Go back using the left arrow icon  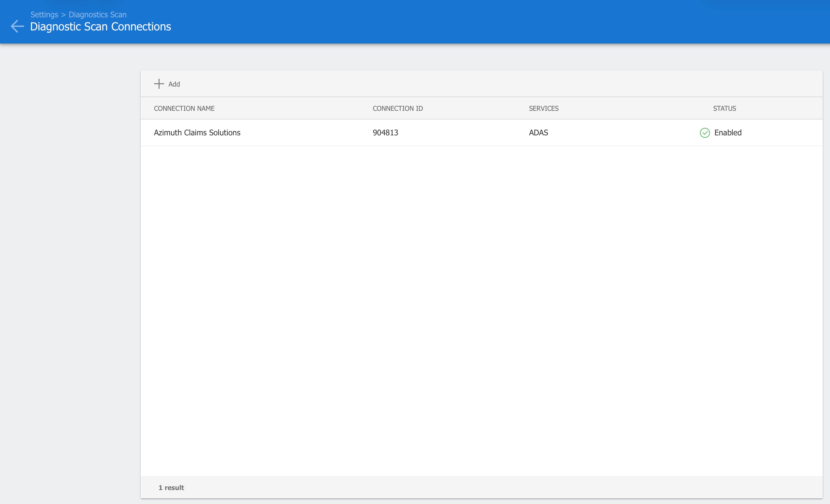tap(17, 26)
